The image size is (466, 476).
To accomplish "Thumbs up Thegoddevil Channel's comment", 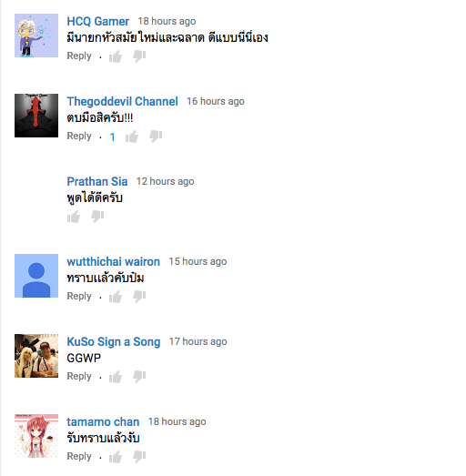I will [x=132, y=137].
